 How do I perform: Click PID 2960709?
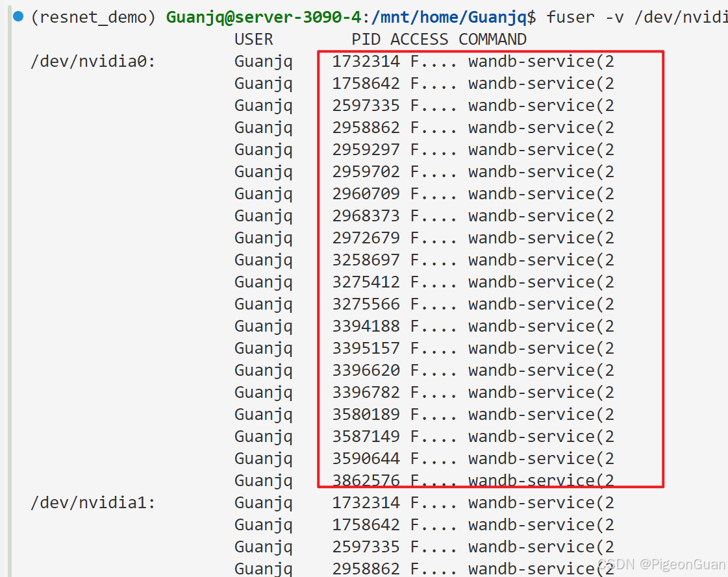[x=366, y=193]
